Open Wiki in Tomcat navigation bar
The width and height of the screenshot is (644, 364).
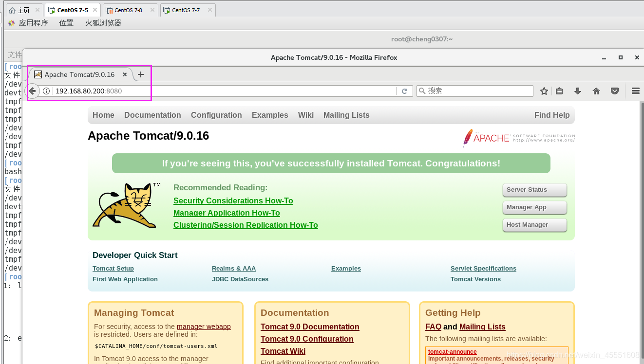point(306,115)
